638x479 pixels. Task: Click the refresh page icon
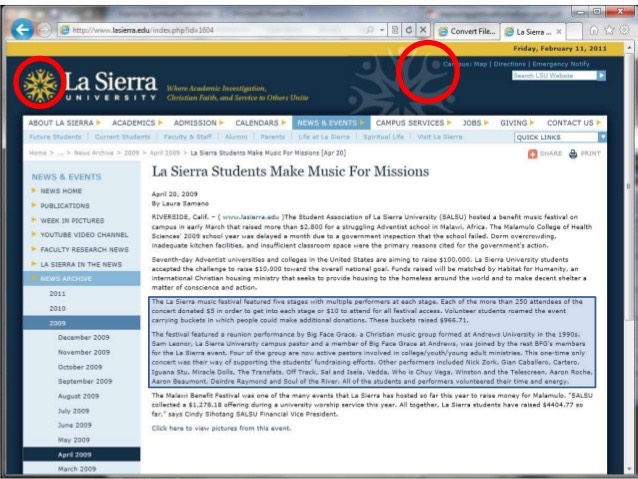point(409,30)
